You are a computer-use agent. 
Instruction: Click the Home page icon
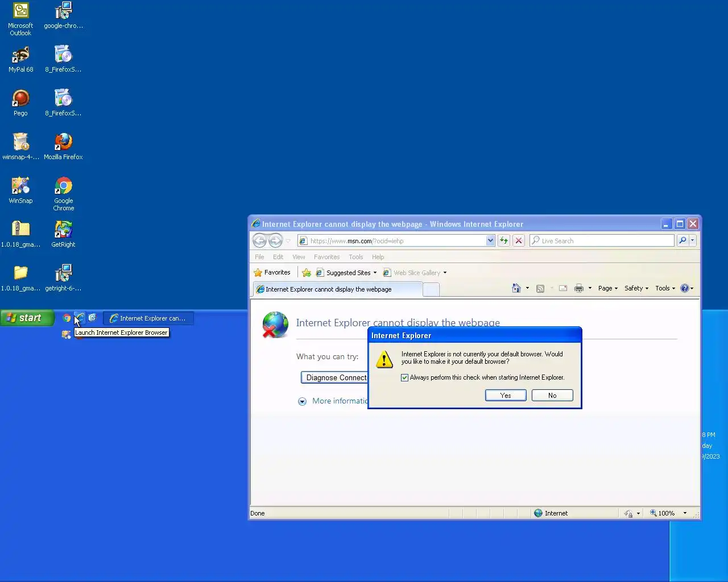[x=516, y=288]
